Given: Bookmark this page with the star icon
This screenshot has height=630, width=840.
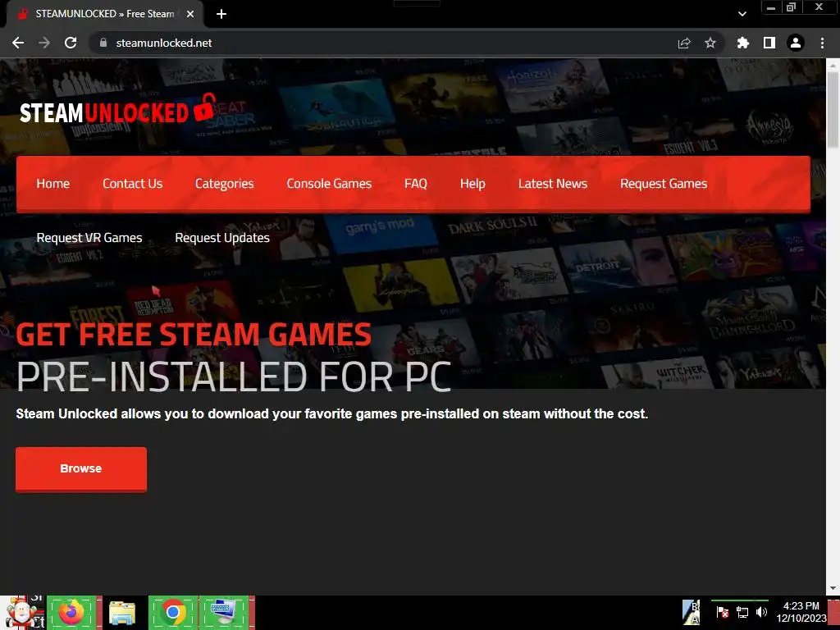Looking at the screenshot, I should [710, 43].
